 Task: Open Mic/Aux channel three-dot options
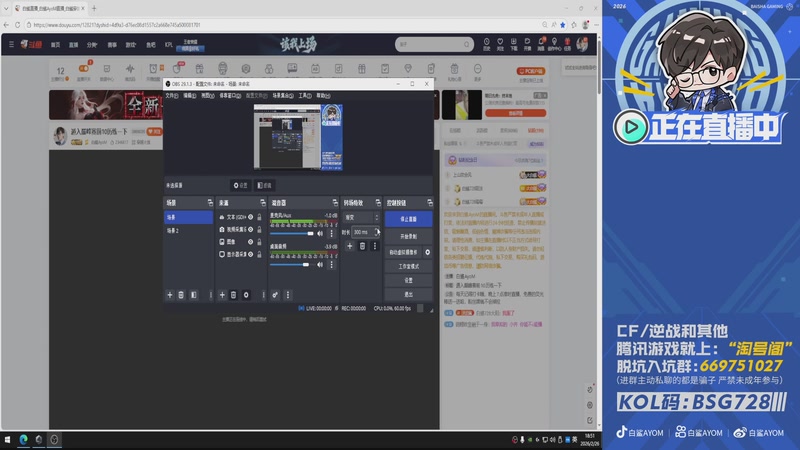coord(331,233)
